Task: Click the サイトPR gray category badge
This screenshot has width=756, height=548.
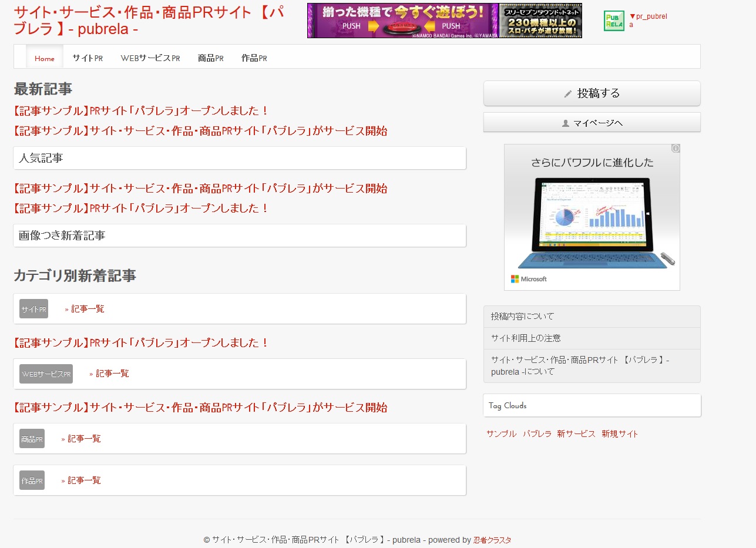Action: 33,309
